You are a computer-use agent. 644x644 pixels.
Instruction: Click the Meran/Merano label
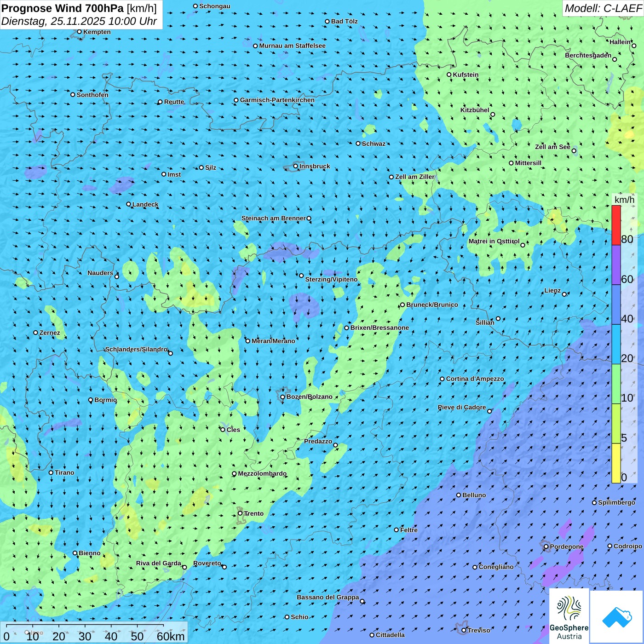click(273, 341)
